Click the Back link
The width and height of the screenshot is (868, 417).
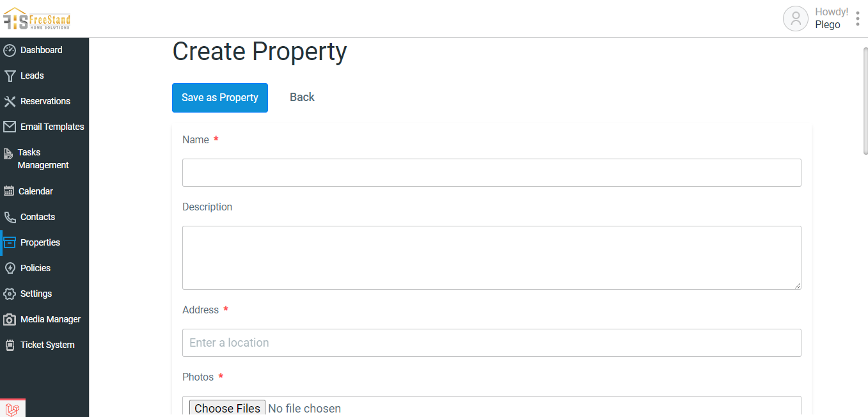tap(302, 97)
